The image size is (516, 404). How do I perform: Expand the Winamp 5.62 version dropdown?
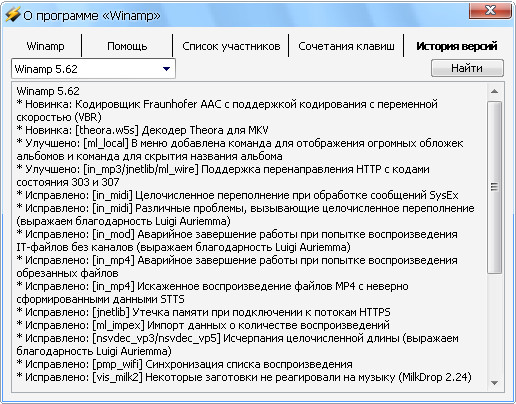(x=166, y=69)
